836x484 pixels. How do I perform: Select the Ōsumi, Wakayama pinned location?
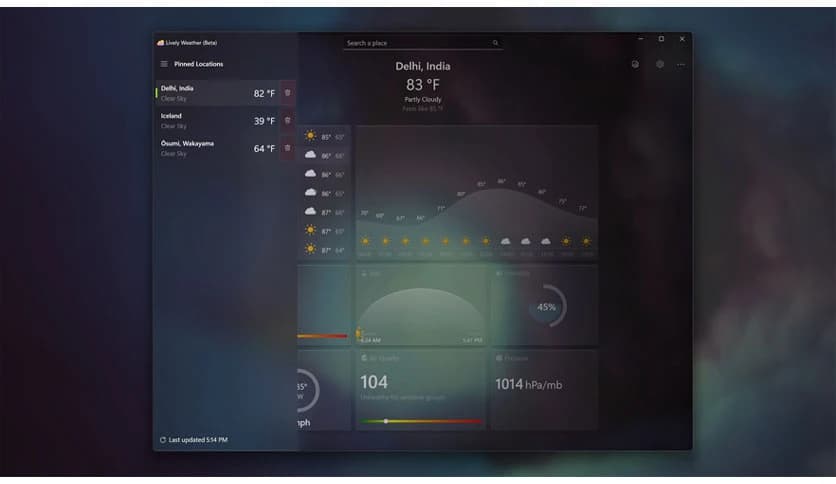coord(218,148)
